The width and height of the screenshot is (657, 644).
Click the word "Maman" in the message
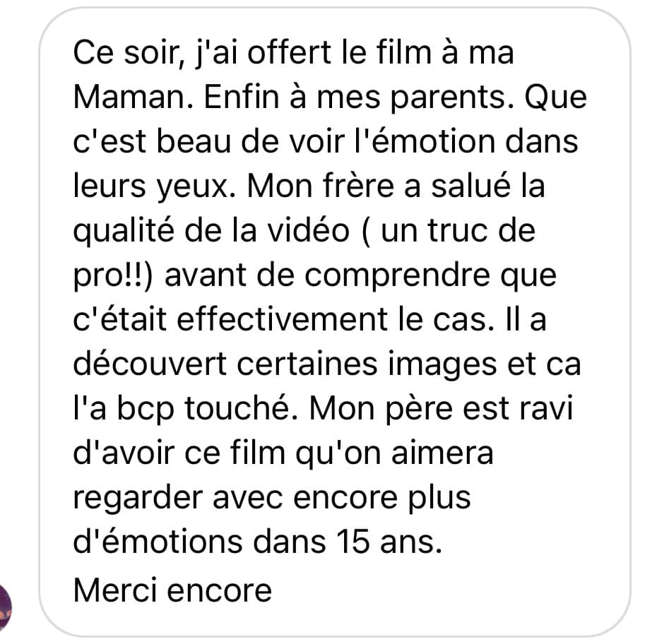(128, 97)
